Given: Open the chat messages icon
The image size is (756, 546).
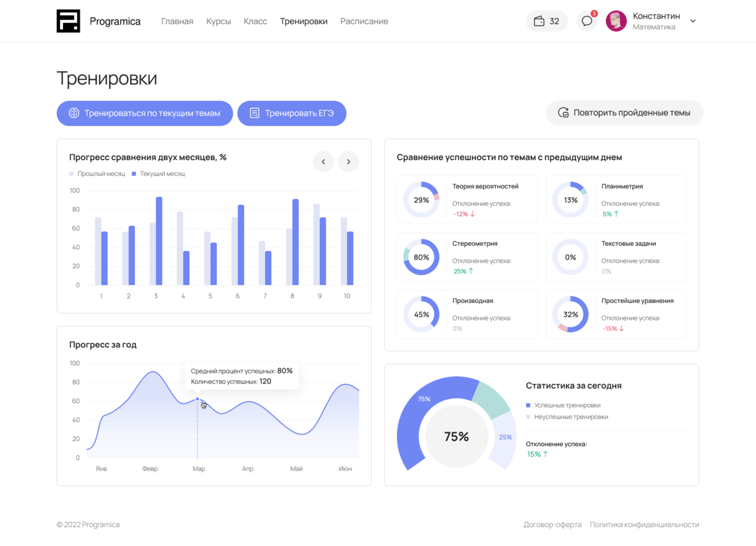Looking at the screenshot, I should click(587, 21).
